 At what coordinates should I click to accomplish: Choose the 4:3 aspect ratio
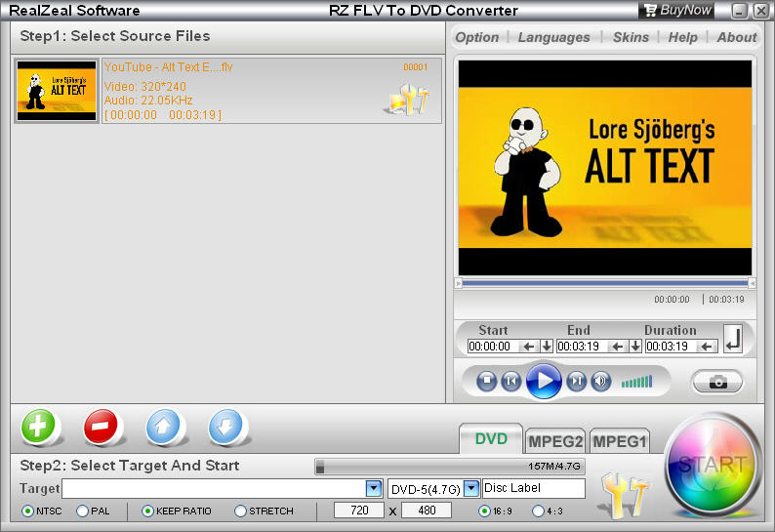(x=538, y=511)
